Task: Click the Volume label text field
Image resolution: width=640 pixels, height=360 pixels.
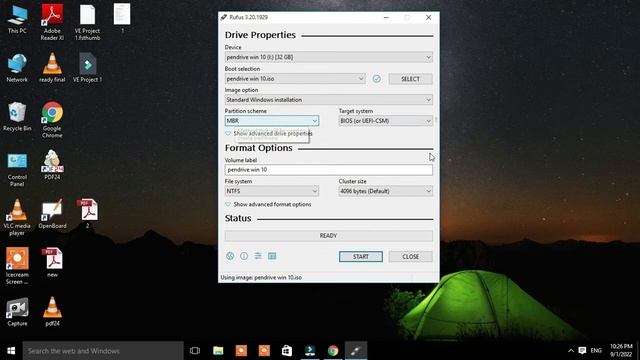Action: (329, 170)
